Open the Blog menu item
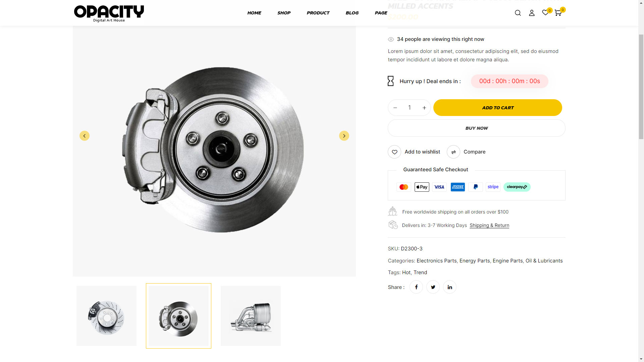Image resolution: width=644 pixels, height=362 pixels. (x=352, y=13)
